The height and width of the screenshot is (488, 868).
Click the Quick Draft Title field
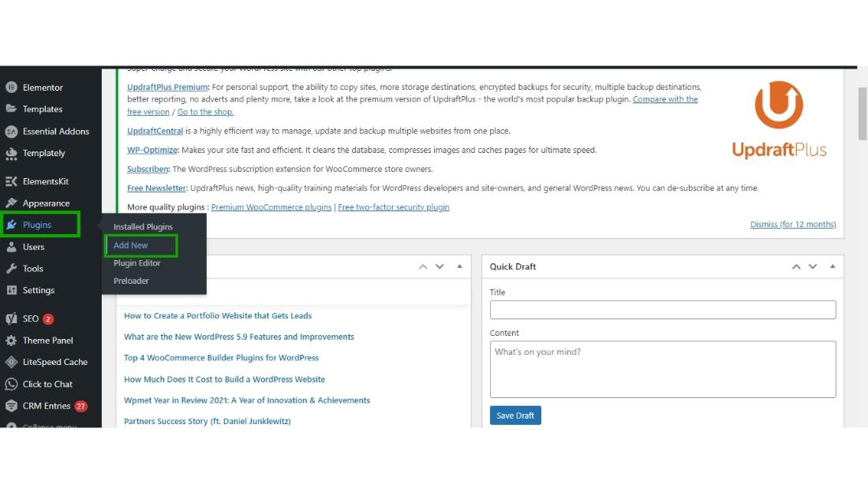coord(663,310)
